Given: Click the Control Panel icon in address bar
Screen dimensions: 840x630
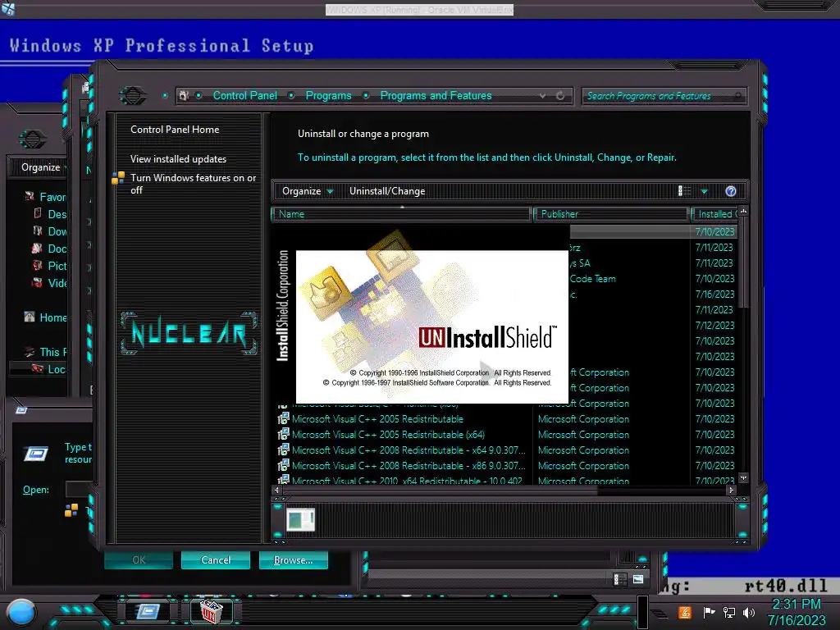Looking at the screenshot, I should [x=184, y=96].
